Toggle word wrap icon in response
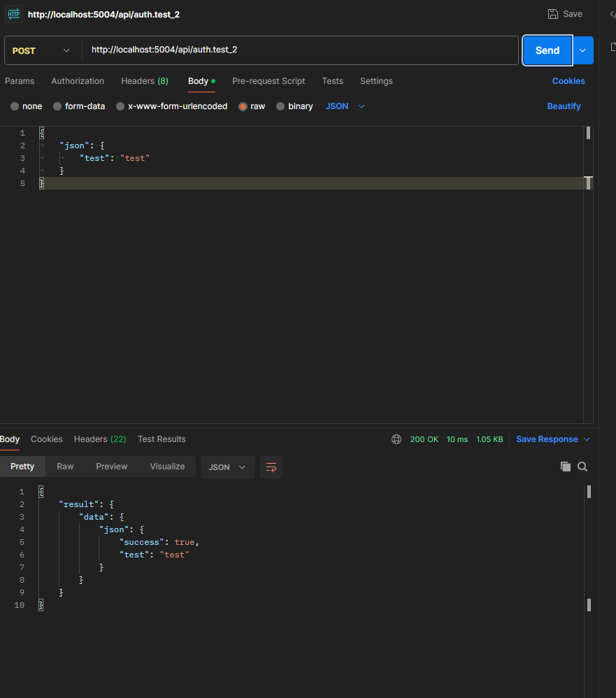The width and height of the screenshot is (616, 698). pos(271,467)
